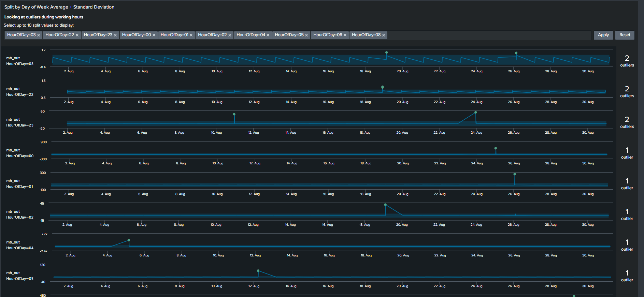Screen dimensions: 644x297
Task: Remove the HourOfDay=06 split value tag
Action: 345,35
